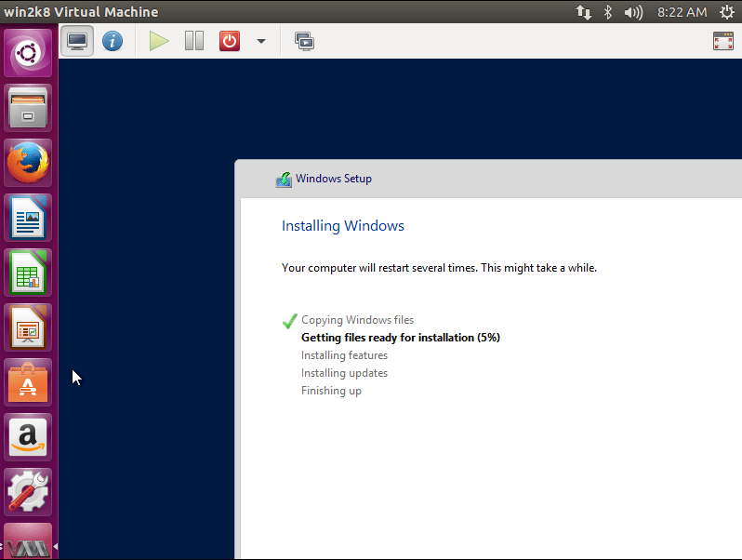
Task: Click 'win2k8 Virtual Machine' window title
Action: [81, 12]
